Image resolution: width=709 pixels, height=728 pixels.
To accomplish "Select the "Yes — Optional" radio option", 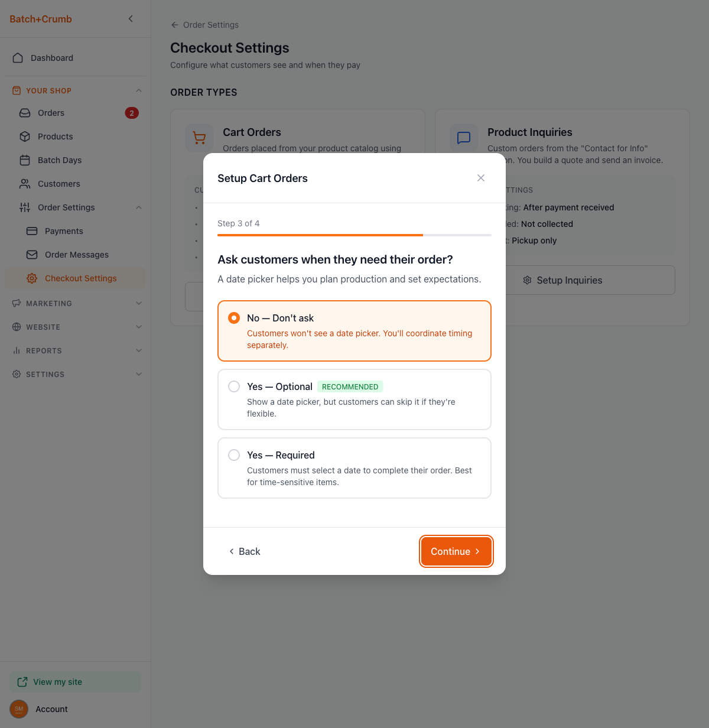I will 234,386.
